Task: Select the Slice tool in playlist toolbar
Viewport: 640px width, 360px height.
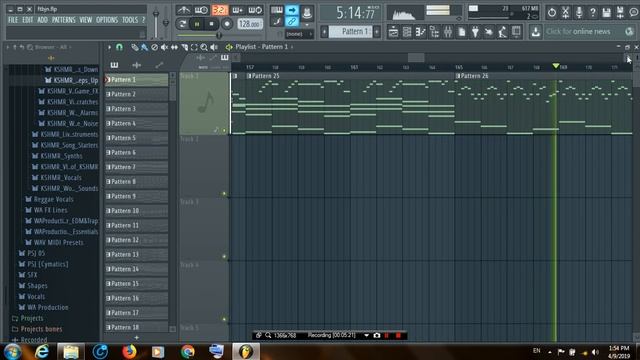Action: coord(184,47)
